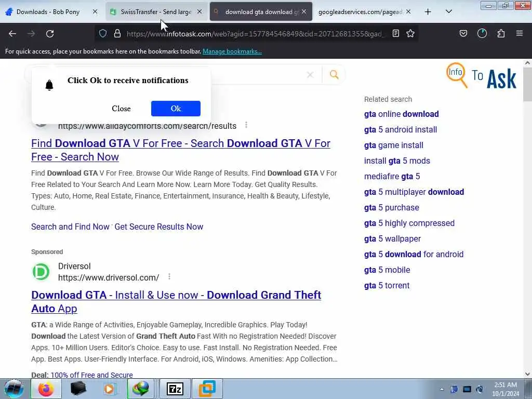Click the site security padlock icon
This screenshot has width=532, height=399.
point(117,33)
